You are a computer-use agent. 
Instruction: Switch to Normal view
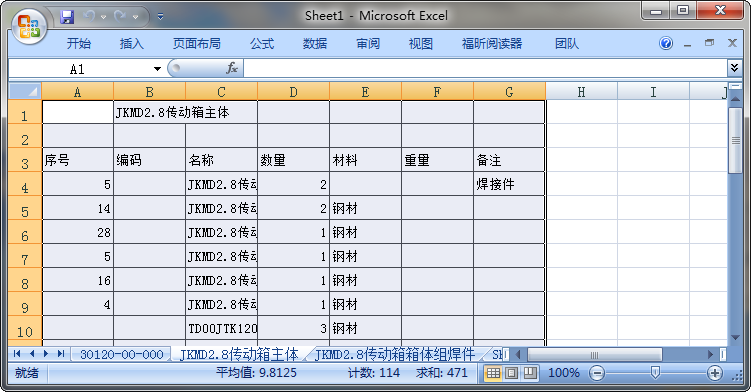click(x=493, y=373)
